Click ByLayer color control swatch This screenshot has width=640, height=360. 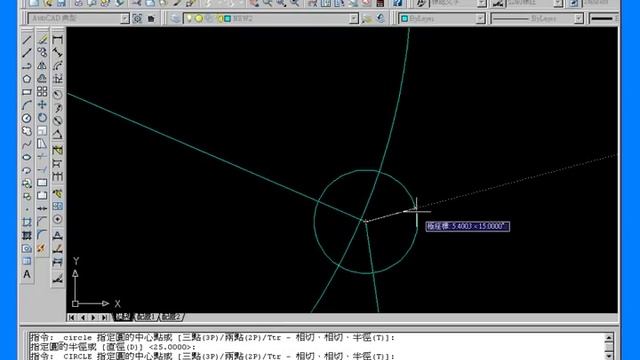pyautogui.click(x=404, y=18)
